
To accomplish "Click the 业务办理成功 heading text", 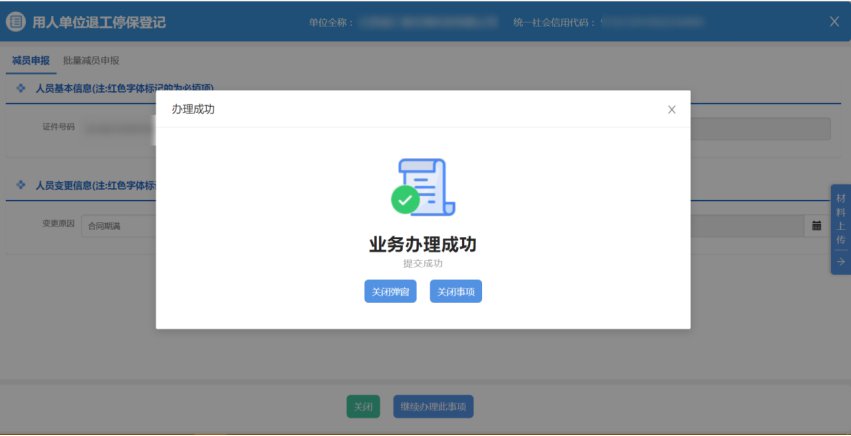I will [x=423, y=245].
